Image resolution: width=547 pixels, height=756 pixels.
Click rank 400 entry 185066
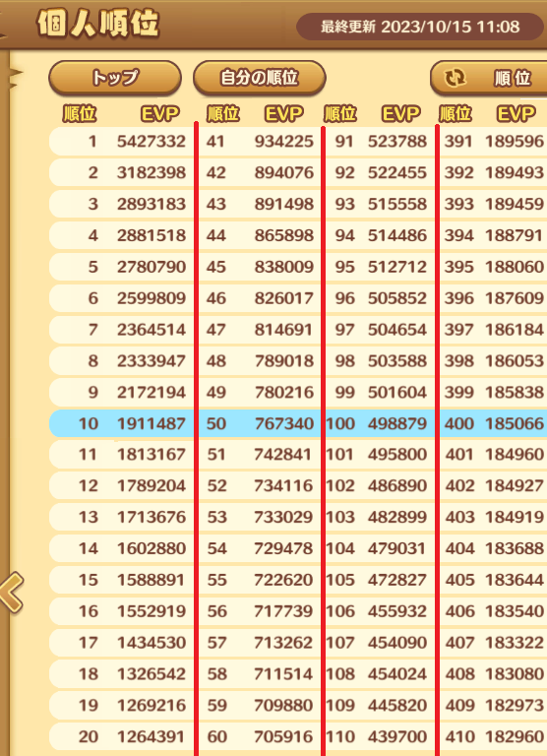coord(494,423)
